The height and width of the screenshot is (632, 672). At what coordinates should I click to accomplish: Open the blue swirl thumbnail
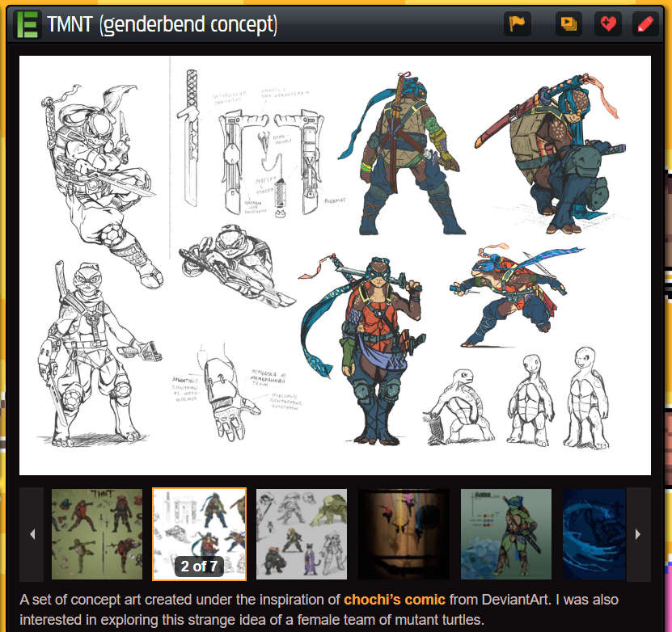coord(594,534)
